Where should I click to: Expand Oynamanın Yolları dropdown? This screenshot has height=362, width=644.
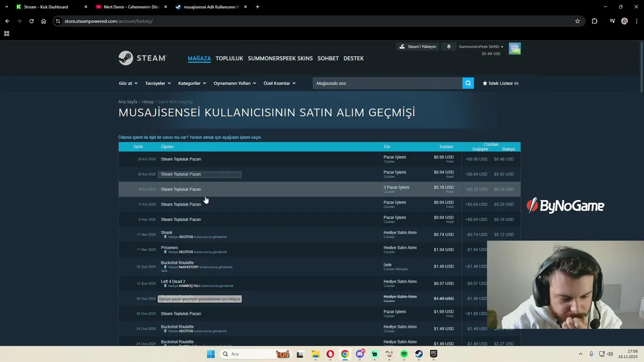pyautogui.click(x=235, y=83)
